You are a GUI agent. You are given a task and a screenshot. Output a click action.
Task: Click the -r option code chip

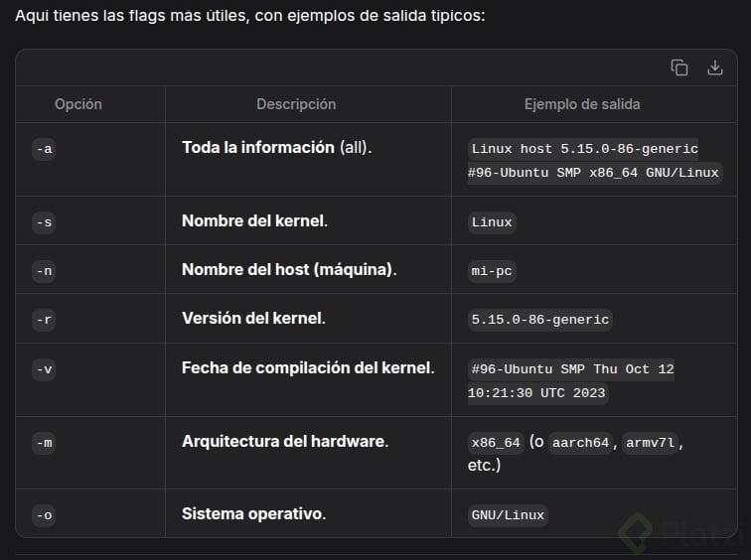pos(44,320)
